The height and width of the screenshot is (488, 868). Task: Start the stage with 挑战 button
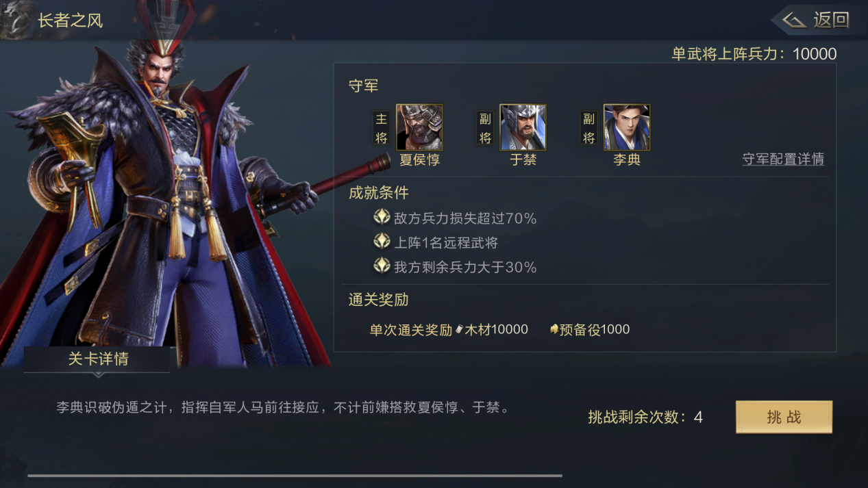(784, 417)
